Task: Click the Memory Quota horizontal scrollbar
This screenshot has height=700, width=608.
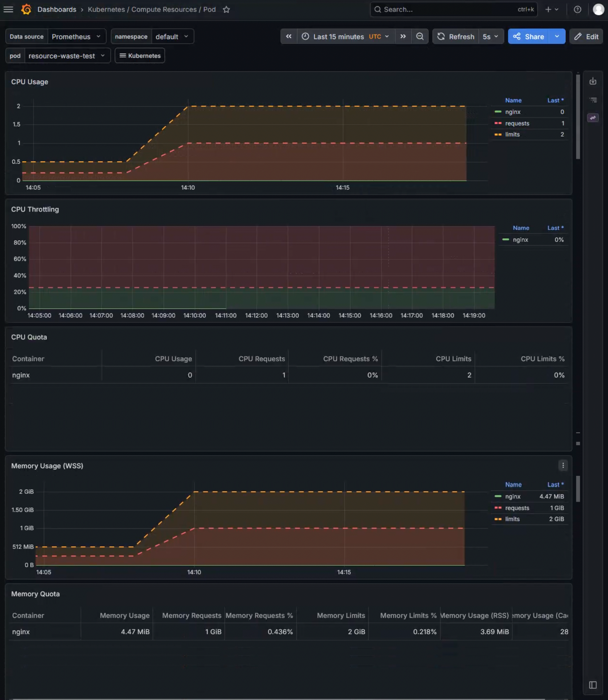Action: (279, 699)
